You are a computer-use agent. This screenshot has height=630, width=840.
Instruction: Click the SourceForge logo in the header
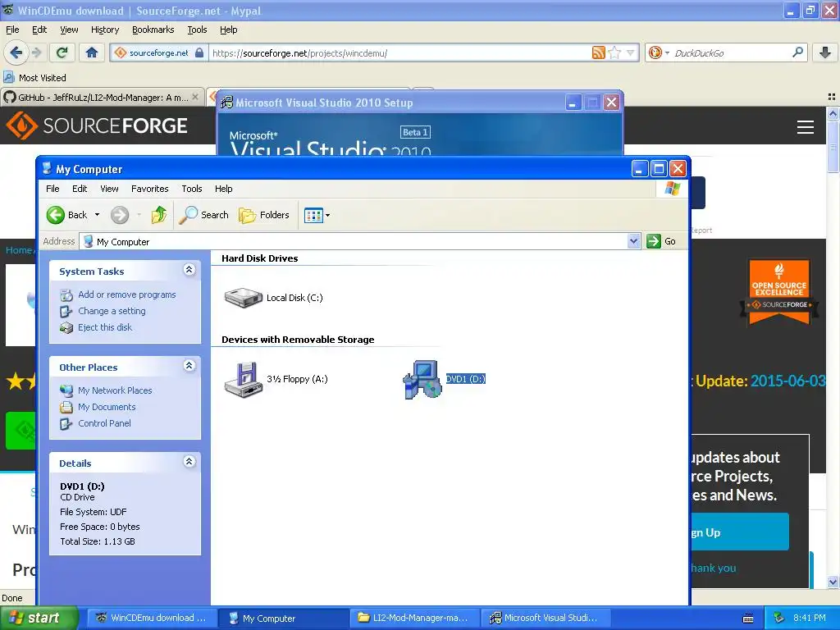(97, 126)
